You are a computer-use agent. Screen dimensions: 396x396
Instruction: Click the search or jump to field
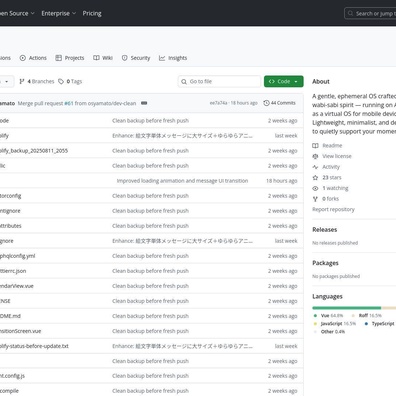[x=370, y=14]
